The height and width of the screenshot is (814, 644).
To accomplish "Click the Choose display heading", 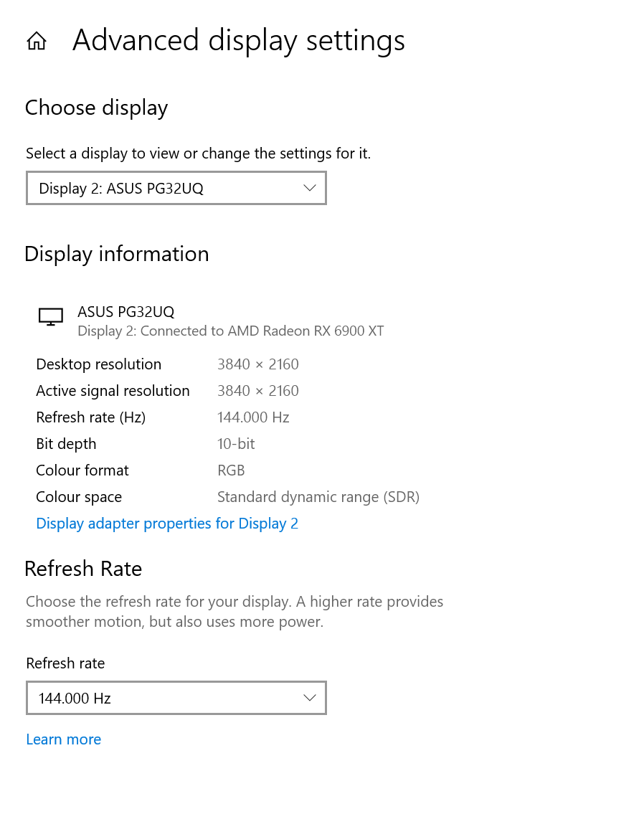I will pos(97,108).
